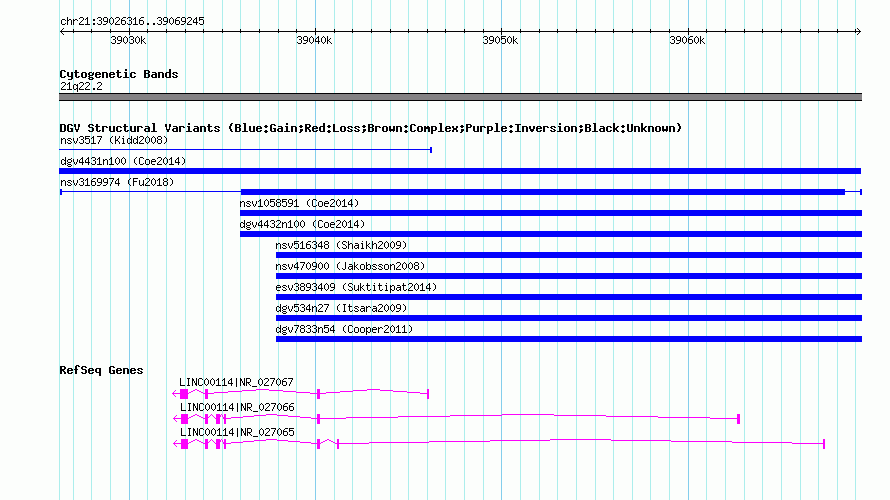Open LINC00114|NR_027067 transcript label
Screen dimensions: 890x500
click(236, 383)
